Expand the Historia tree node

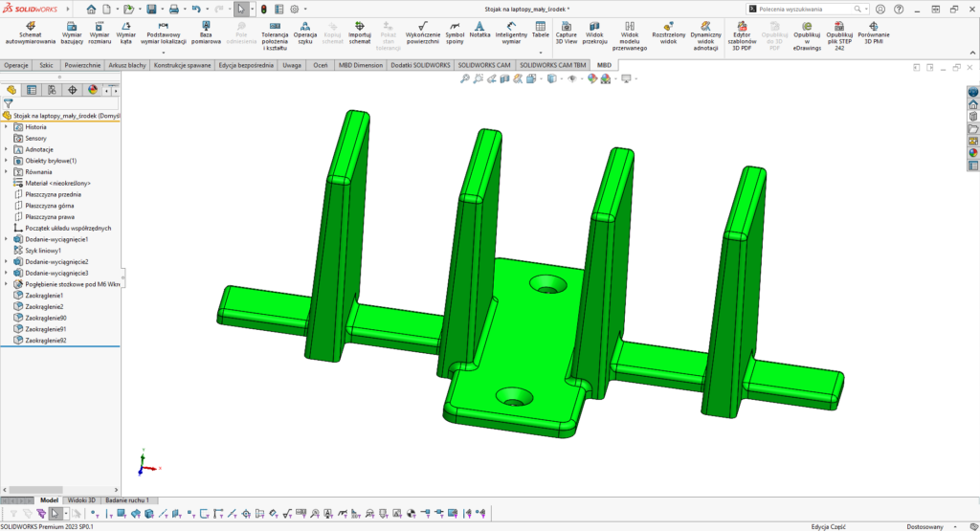(x=6, y=127)
